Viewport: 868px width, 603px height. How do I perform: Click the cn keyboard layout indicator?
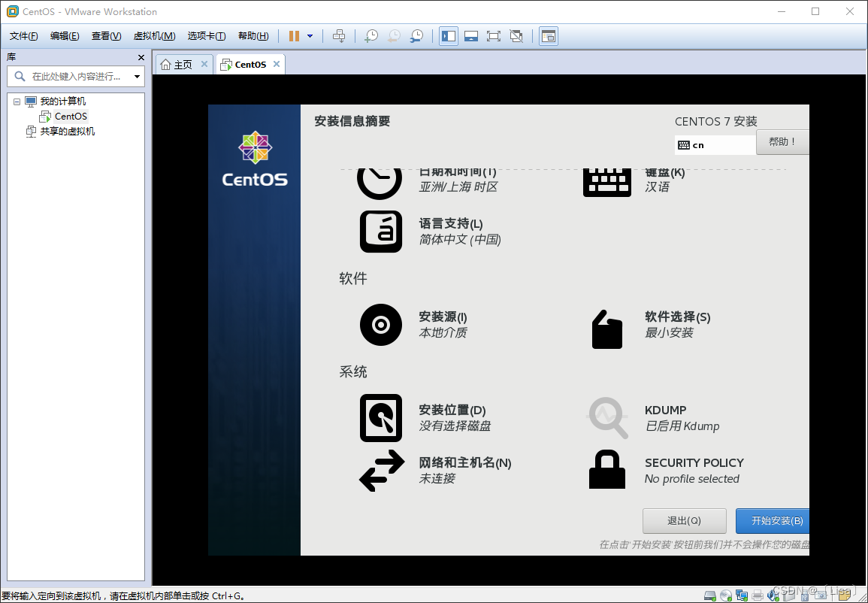[715, 145]
